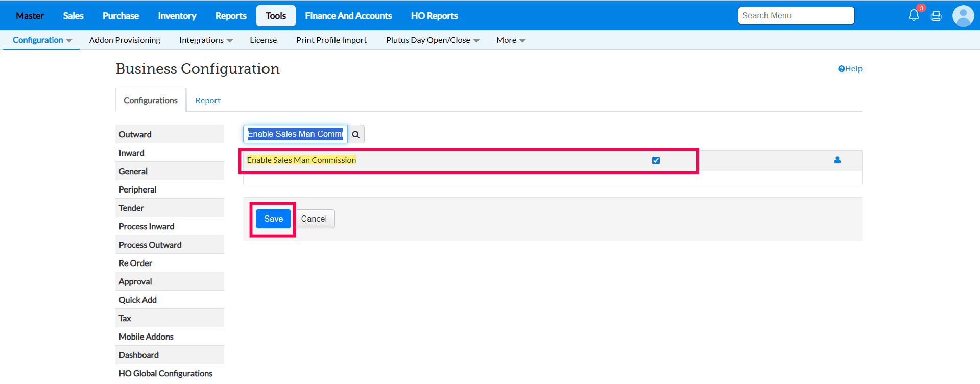
Task: Open the Help link
Action: coord(850,69)
